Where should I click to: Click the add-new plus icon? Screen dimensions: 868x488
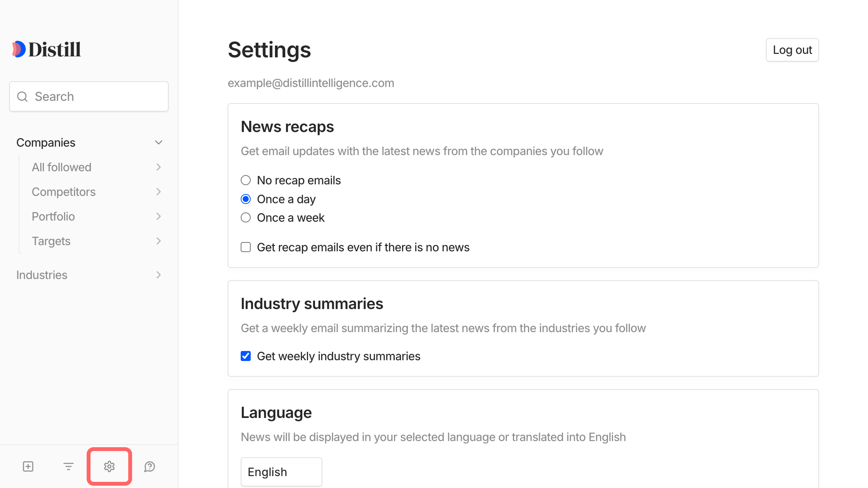coord(28,466)
